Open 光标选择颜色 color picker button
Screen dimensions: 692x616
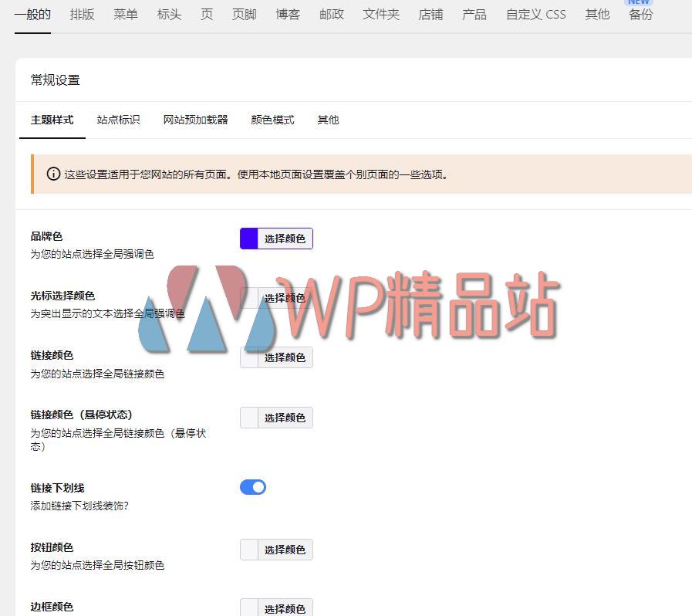click(x=284, y=298)
